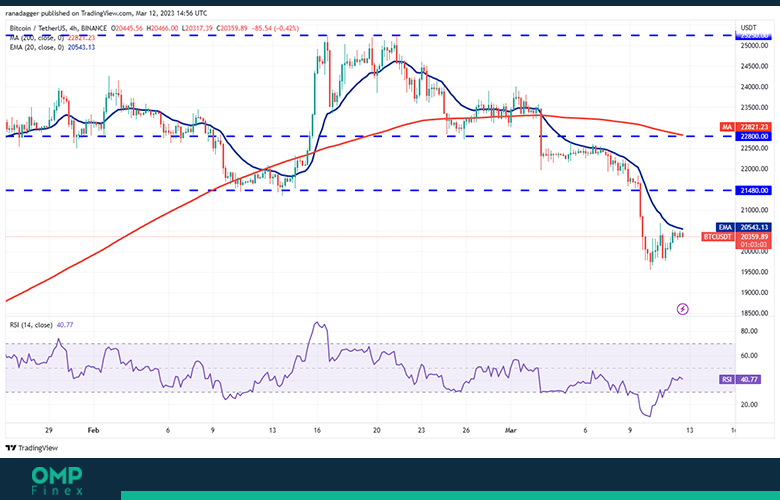The image size is (780, 500).
Task: Click the open price value O20445.56
Action: pyautogui.click(x=127, y=29)
